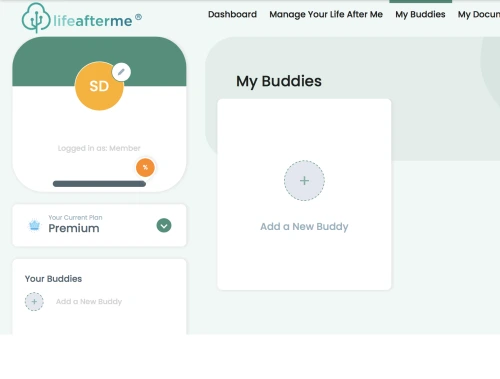Click the plus circle in sidebar buddies
Viewport: 500px width, 379px height.
[x=34, y=302]
